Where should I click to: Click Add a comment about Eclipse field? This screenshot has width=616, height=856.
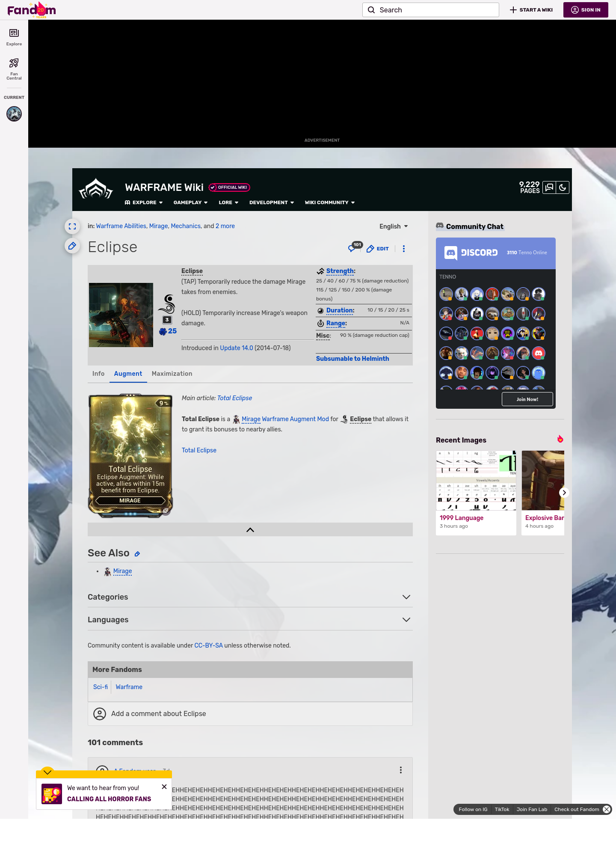point(250,714)
